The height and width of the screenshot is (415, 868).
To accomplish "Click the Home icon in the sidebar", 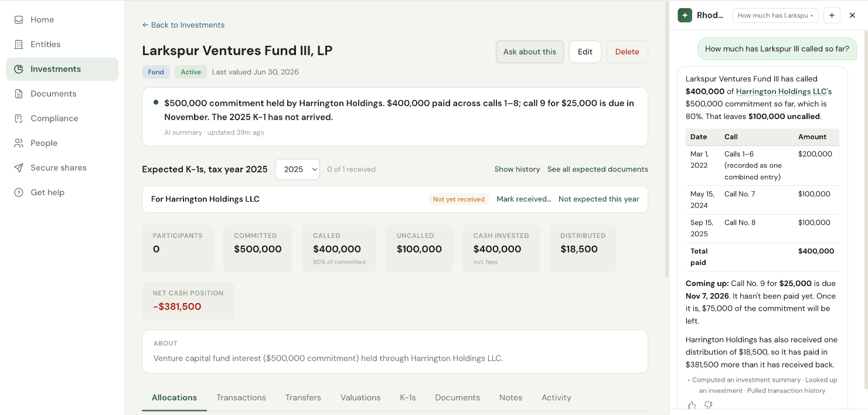I will tap(19, 19).
